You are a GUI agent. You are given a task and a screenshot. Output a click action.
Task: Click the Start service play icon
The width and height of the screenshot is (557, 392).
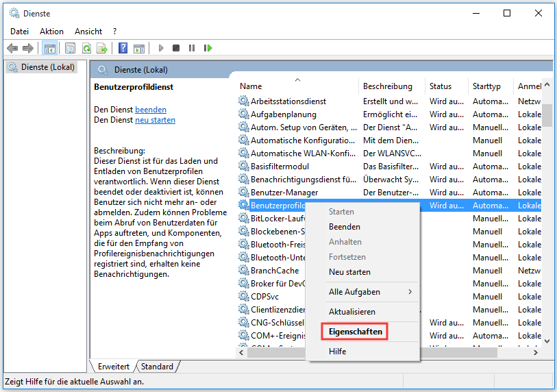coord(161,48)
